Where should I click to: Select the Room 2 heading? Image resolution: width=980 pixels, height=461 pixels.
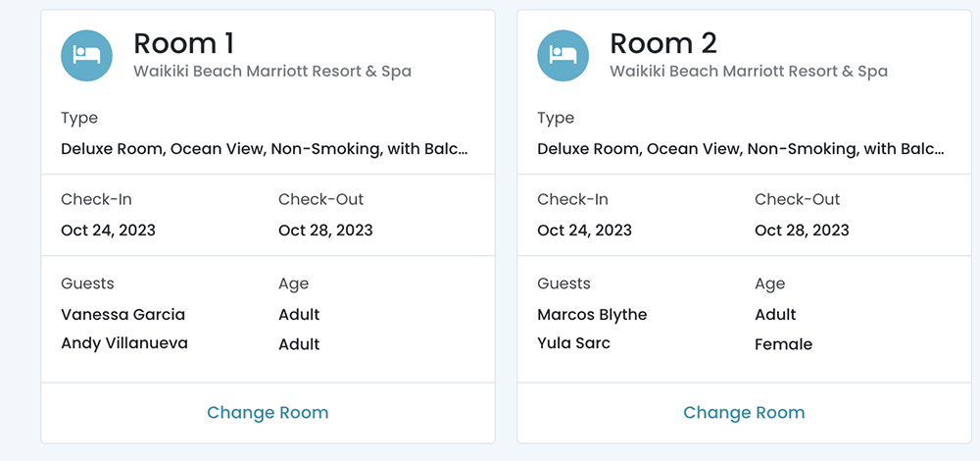point(663,43)
